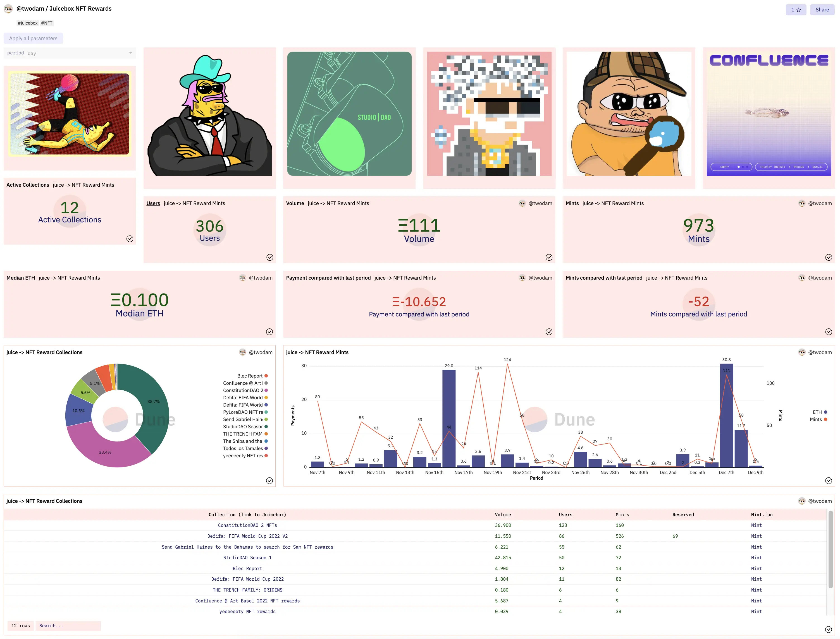Click the @twodam icon on the NFT Reward Mints chart
The image size is (840, 639).
point(802,352)
